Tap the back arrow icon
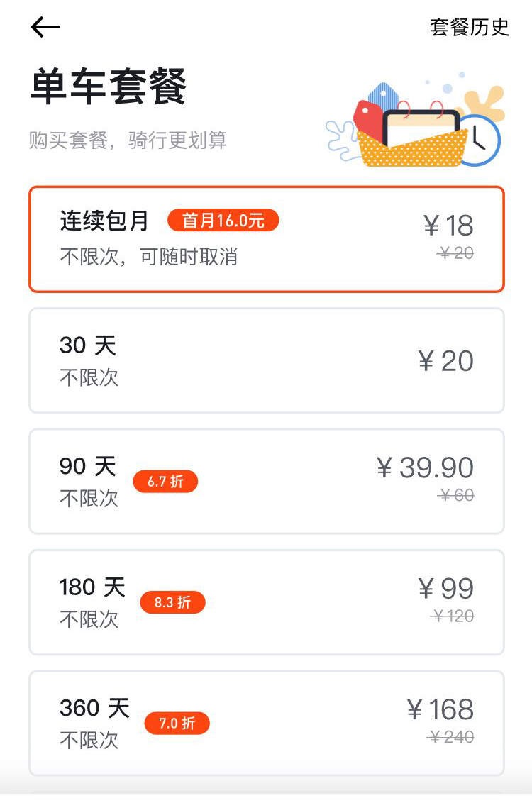The image size is (532, 803). pyautogui.click(x=45, y=27)
